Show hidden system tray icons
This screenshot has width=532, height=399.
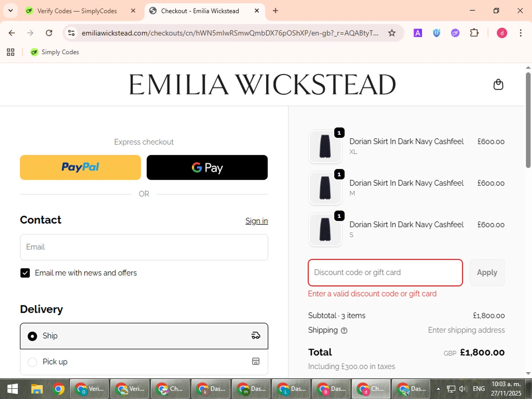(438, 389)
